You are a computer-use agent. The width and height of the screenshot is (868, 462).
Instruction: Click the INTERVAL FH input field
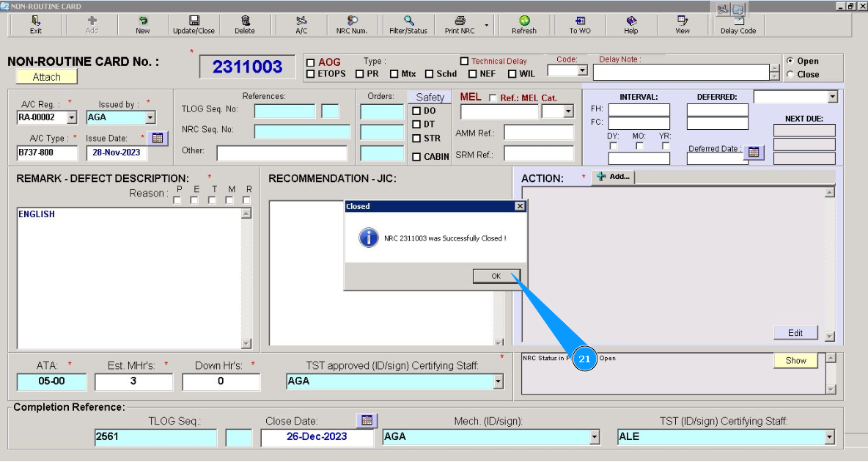pos(639,110)
